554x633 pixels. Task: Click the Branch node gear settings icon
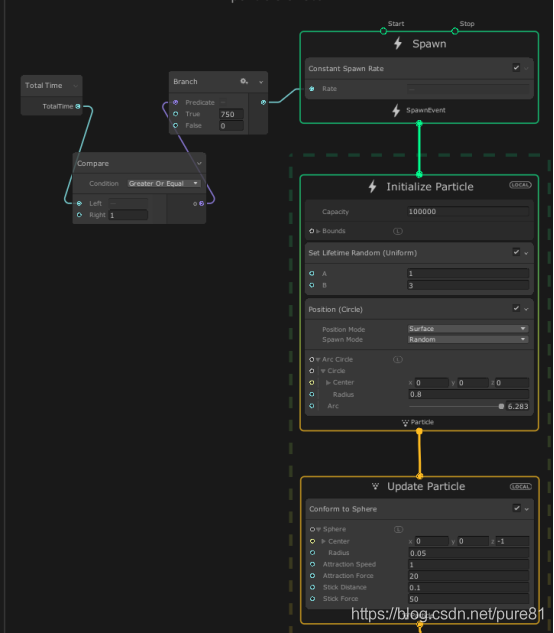point(244,81)
